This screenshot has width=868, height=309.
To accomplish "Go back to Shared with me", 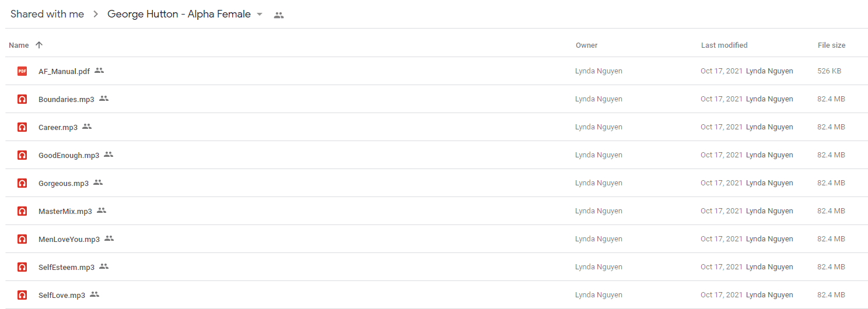I will [x=47, y=14].
